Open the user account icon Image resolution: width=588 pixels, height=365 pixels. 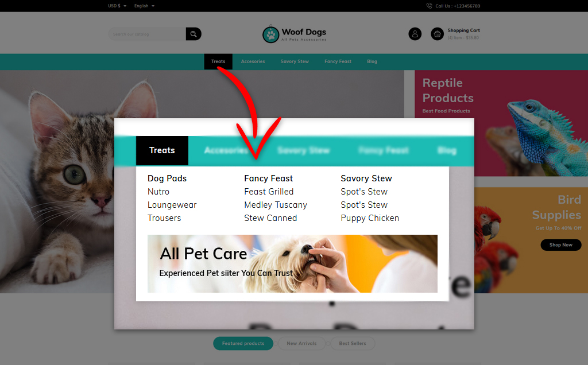point(415,34)
